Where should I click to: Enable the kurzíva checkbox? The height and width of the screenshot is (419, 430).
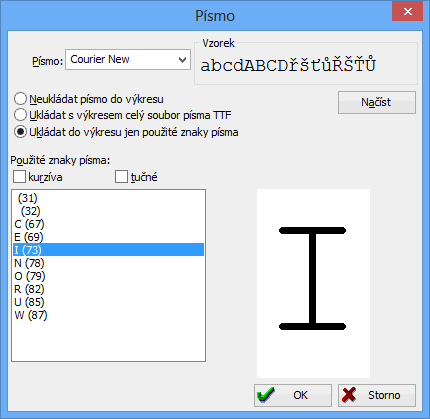[19, 177]
